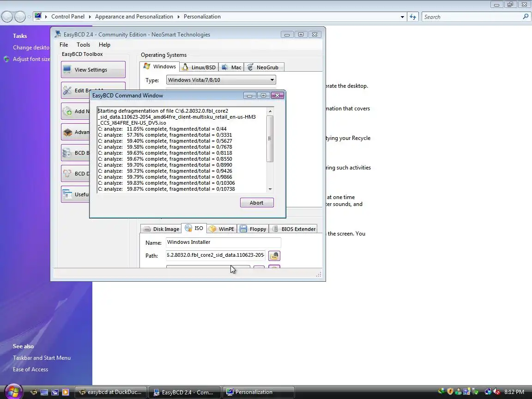Open Taskbar and Start Menu link
Screen dimensions: 532x399
[x=42, y=358]
